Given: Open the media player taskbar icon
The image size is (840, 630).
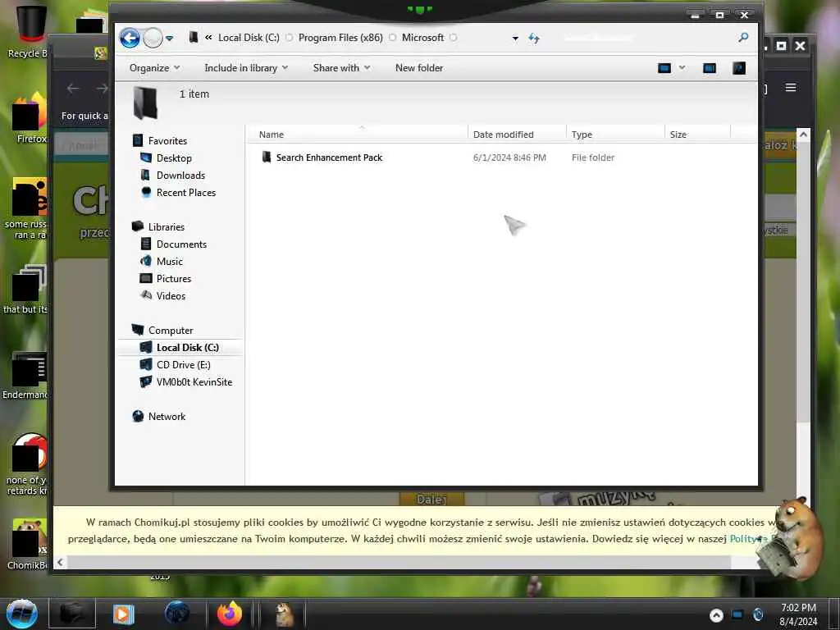Looking at the screenshot, I should pos(124,614).
